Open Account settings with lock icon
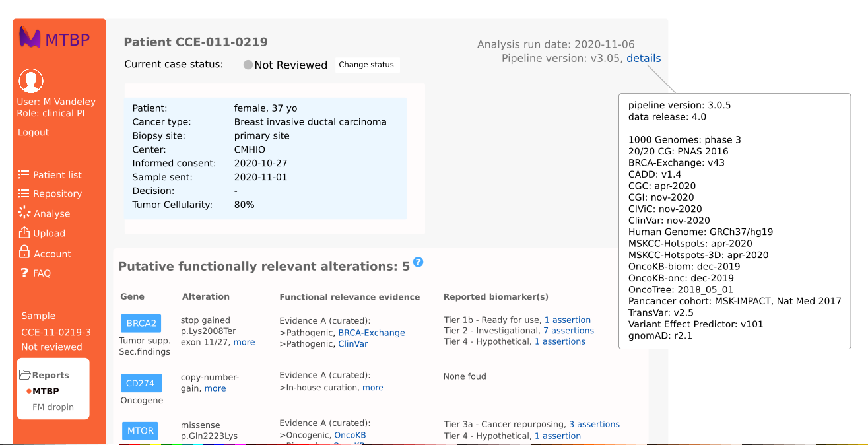Image resolution: width=868 pixels, height=445 pixels. coord(24,253)
